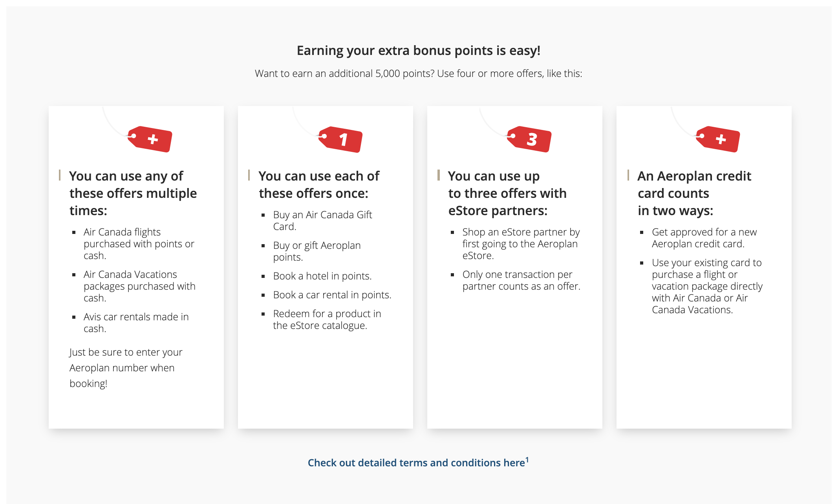Image resolution: width=838 pixels, height=504 pixels.
Task: Click the 'enter your Aeroplan number when booking' note
Action: pos(126,368)
